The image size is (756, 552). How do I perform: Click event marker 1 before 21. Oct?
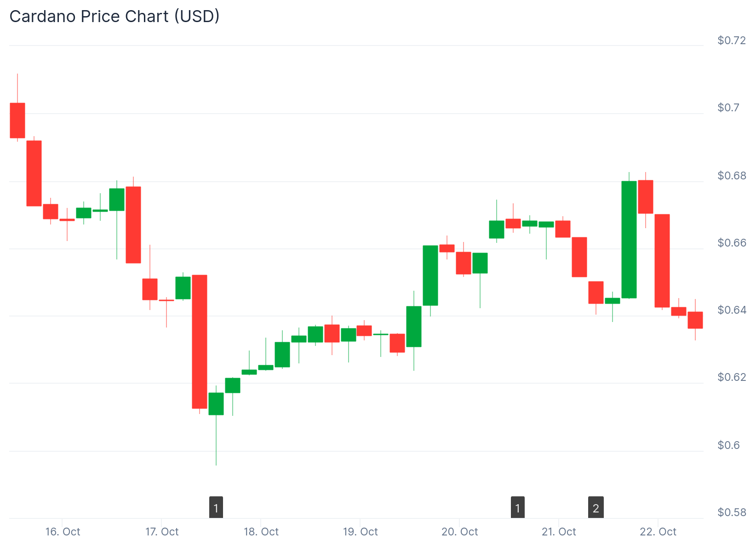coord(518,508)
